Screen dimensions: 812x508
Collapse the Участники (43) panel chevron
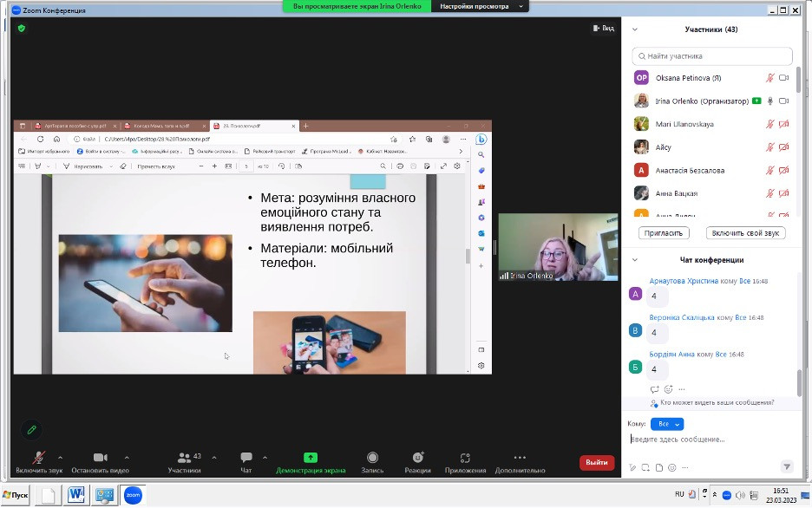pyautogui.click(x=635, y=29)
